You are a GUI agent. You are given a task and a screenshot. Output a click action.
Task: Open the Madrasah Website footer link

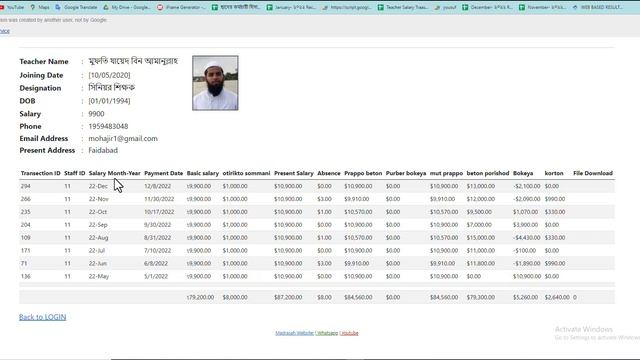coord(294,333)
